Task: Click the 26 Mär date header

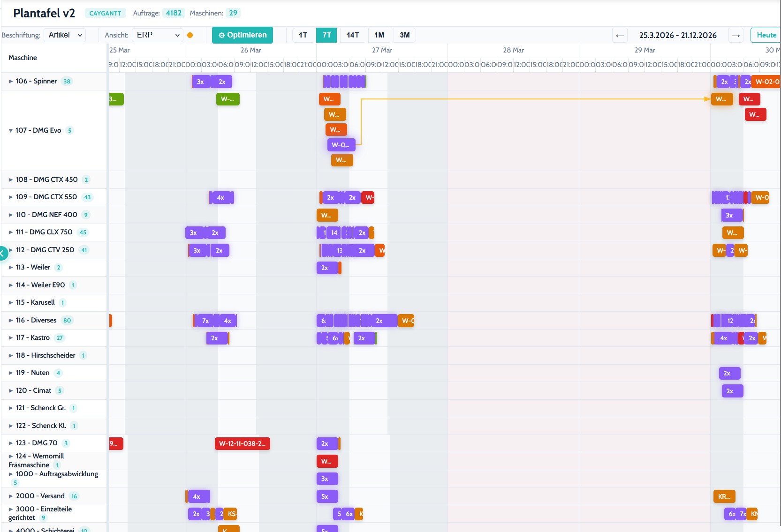Action: (x=250, y=50)
